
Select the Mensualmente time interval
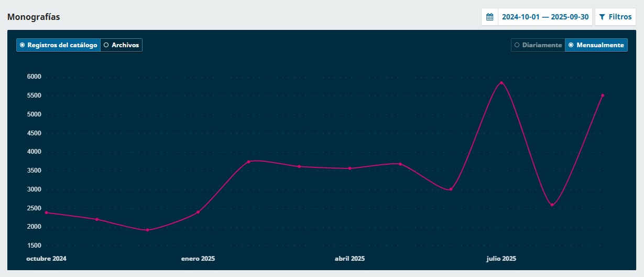tap(596, 45)
